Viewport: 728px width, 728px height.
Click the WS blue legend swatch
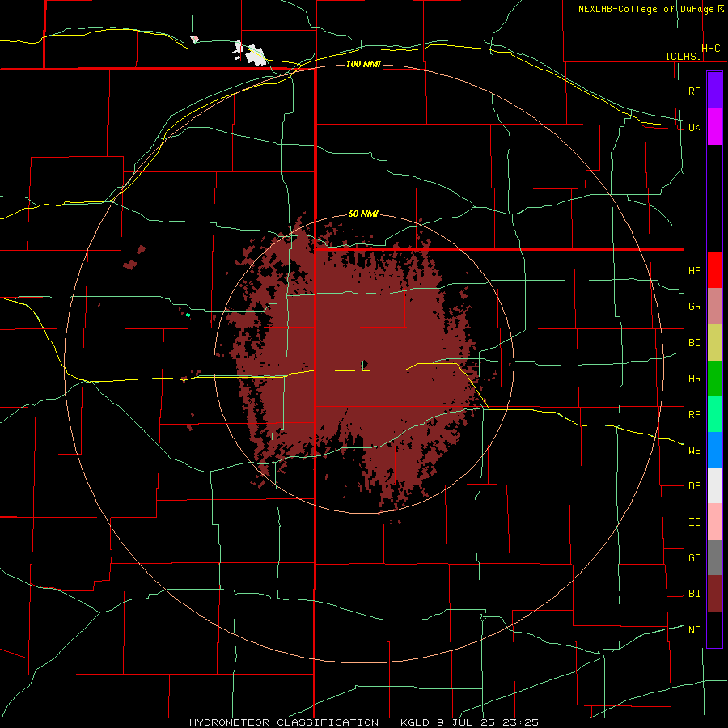tap(714, 450)
